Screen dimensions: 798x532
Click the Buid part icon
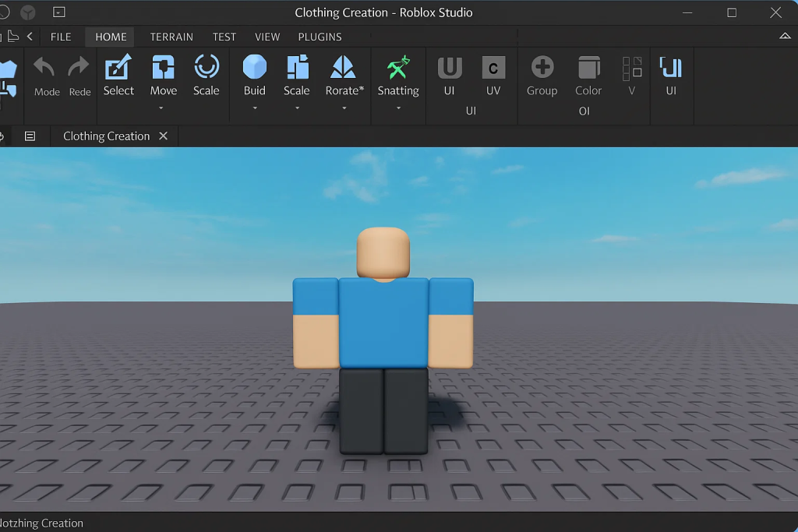255,67
